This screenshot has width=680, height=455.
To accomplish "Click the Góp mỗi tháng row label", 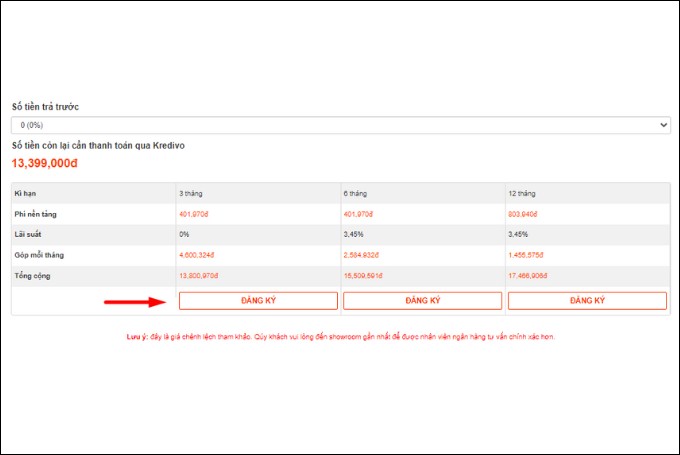I will 39,255.
